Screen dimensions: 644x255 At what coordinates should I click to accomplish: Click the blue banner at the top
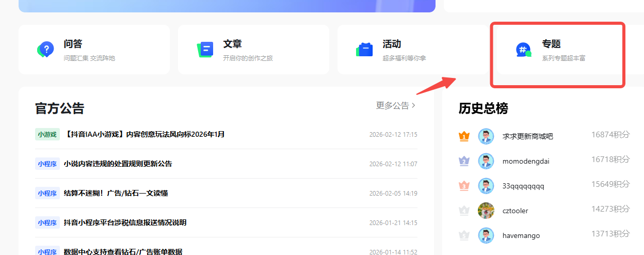227,5
